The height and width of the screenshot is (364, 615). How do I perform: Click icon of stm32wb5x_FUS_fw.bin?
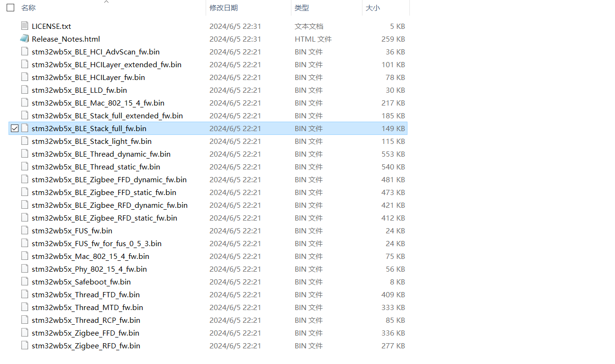point(25,231)
